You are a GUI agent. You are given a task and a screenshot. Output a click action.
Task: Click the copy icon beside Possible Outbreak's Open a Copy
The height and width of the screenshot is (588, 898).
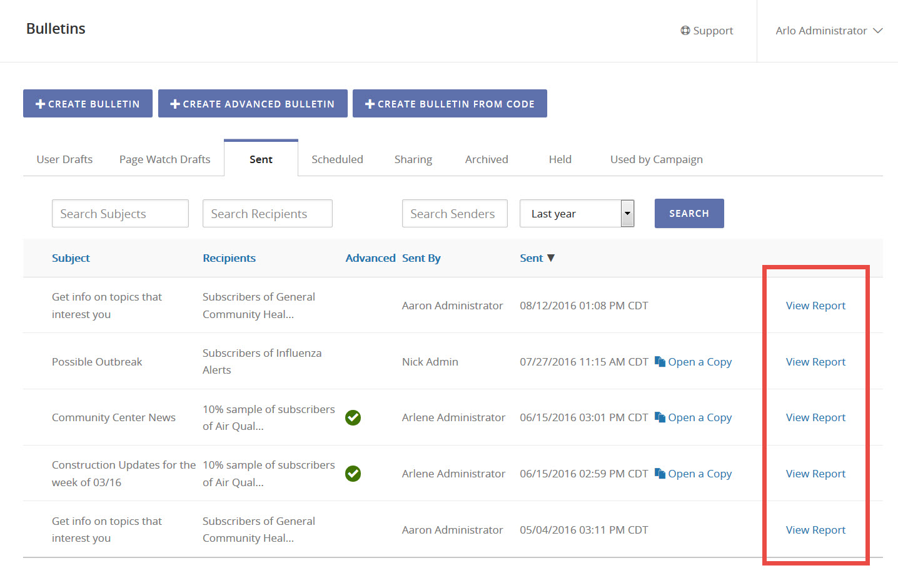click(x=660, y=361)
